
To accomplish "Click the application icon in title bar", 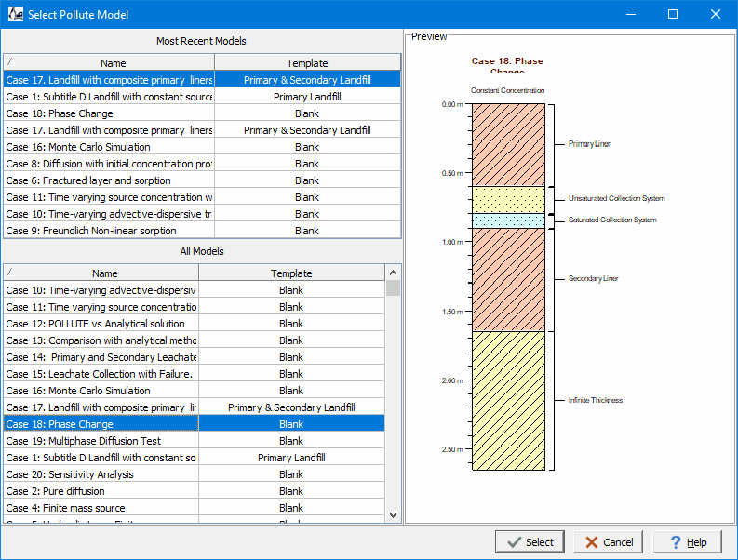I will point(16,14).
